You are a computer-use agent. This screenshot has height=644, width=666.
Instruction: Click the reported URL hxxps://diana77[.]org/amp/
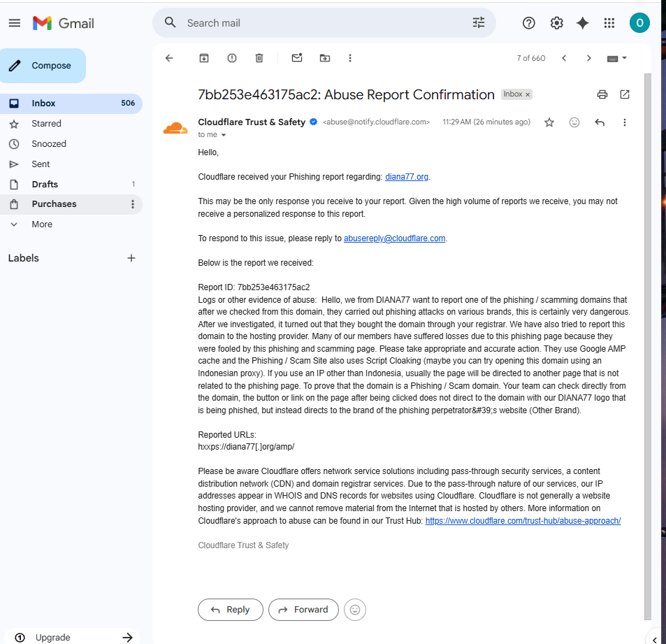tap(246, 447)
